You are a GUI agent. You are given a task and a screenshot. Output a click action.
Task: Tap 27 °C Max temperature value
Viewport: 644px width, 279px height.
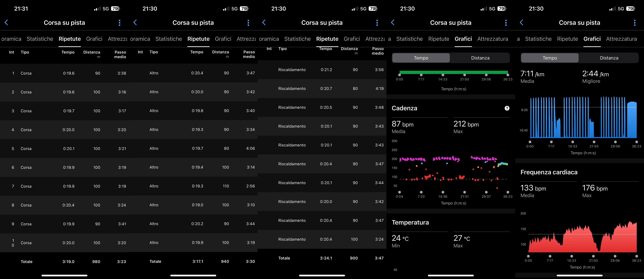click(462, 238)
